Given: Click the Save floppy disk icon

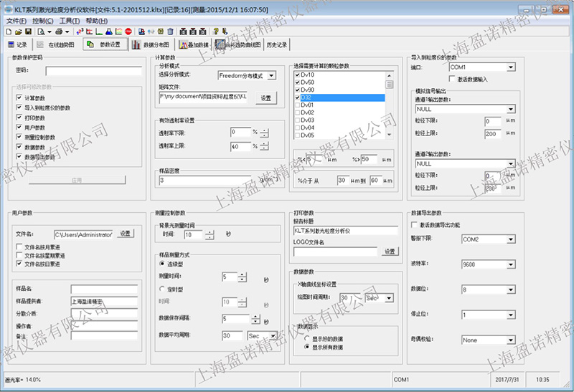Looking at the screenshot, I should click(28, 32).
